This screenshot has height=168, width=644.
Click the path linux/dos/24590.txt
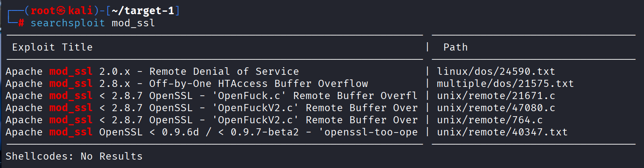(496, 71)
